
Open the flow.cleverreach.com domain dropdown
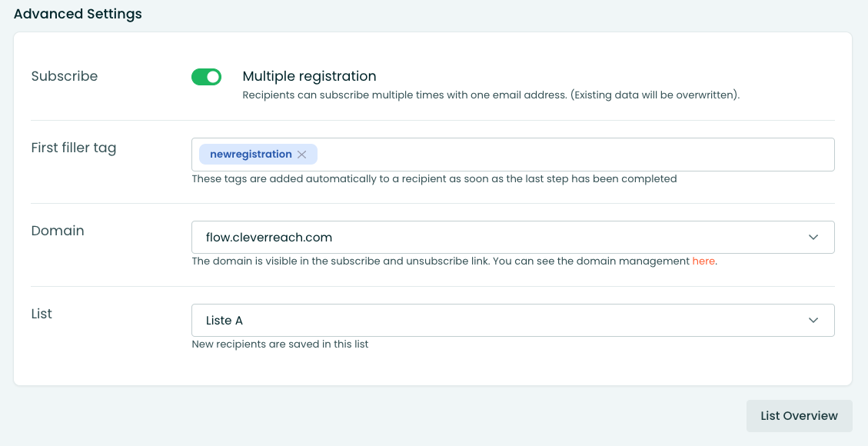click(x=500, y=237)
